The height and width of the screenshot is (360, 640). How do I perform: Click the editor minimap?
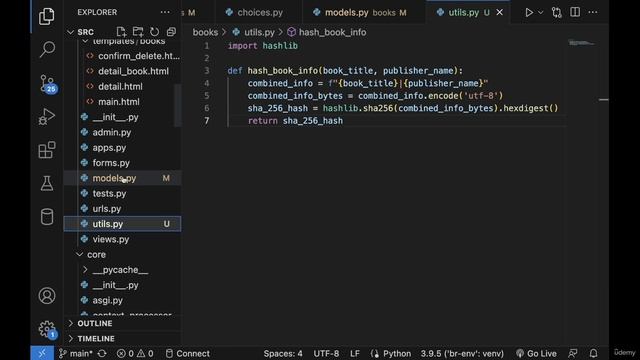582,43
